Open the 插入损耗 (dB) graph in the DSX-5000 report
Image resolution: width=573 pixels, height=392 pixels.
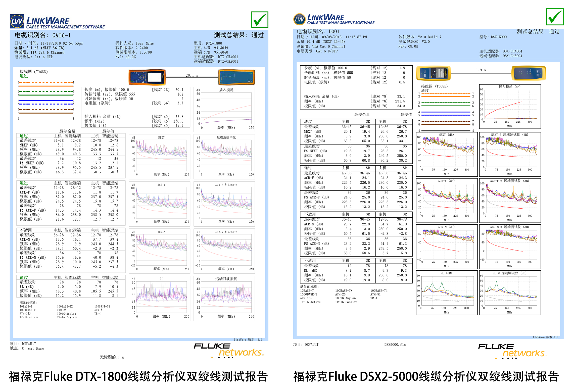(x=510, y=107)
